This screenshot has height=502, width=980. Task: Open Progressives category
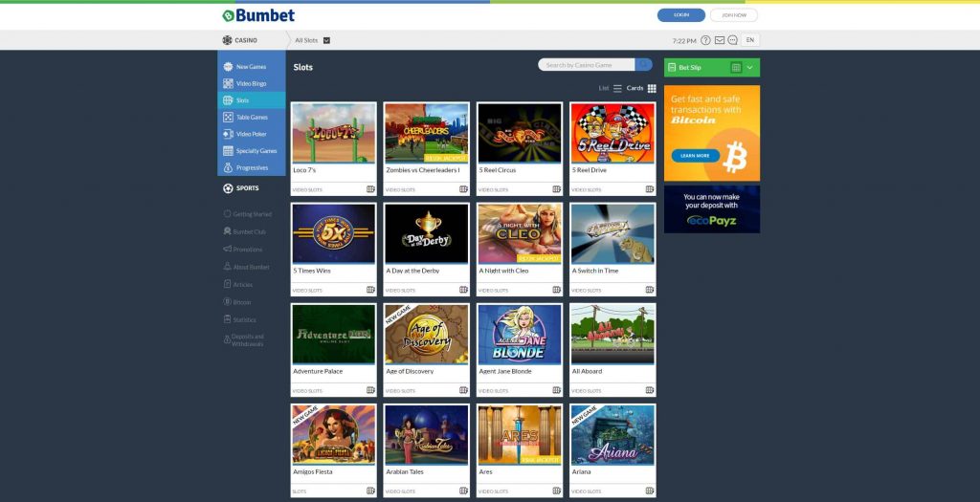252,168
